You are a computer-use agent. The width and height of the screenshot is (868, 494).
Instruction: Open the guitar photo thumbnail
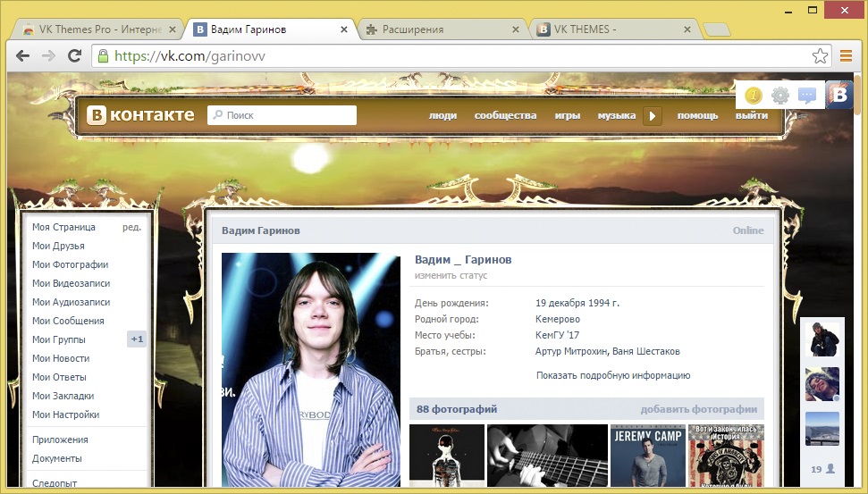click(x=547, y=456)
